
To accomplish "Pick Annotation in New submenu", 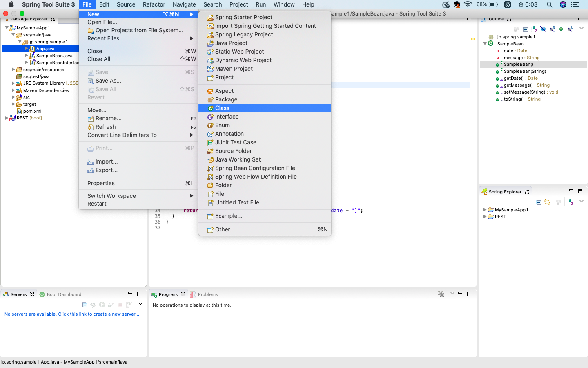I will tap(265, 134).
